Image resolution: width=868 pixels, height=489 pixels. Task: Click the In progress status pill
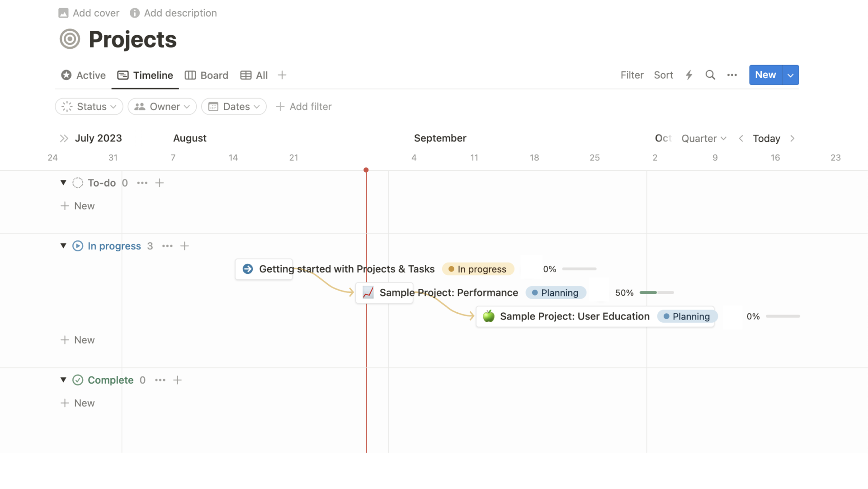point(478,269)
